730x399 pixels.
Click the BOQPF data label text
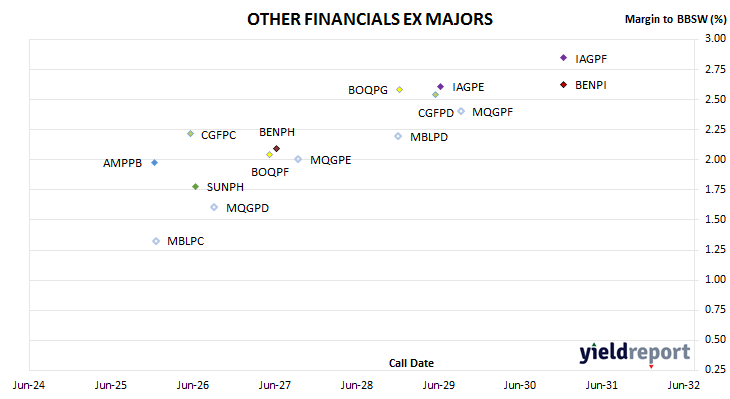(270, 172)
